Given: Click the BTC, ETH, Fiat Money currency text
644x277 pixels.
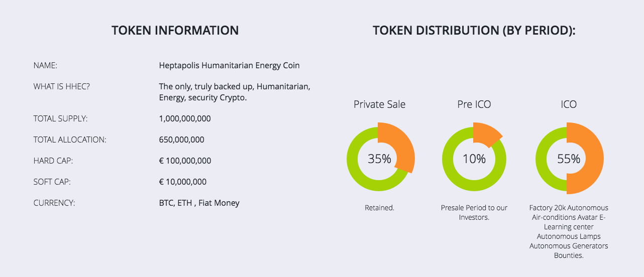Looking at the screenshot, I should tap(199, 203).
